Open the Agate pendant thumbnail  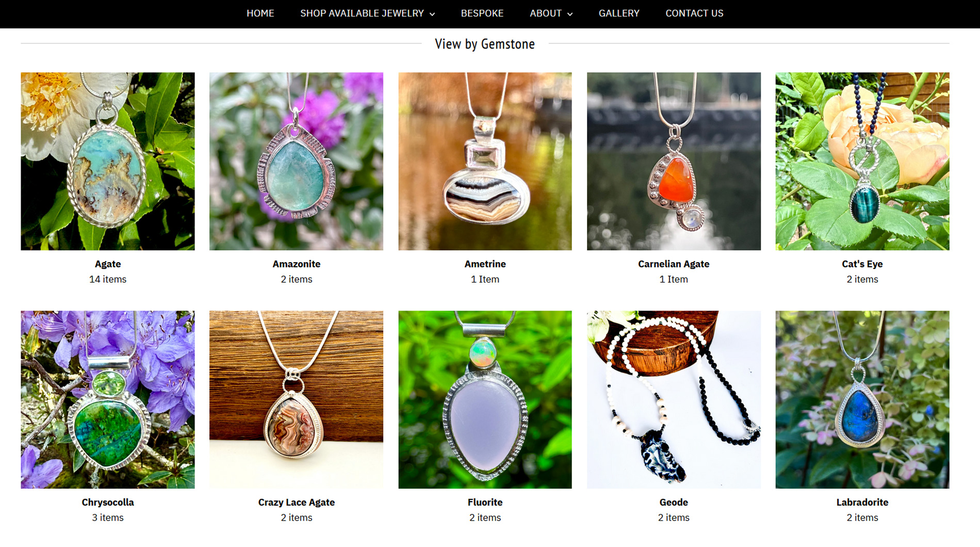coord(108,161)
